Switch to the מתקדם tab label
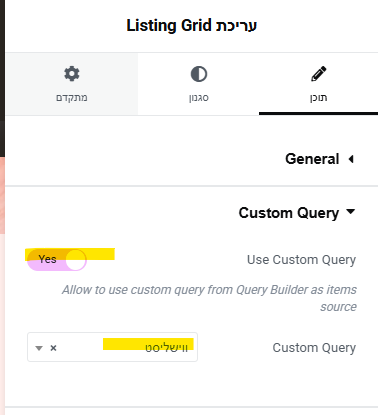 [72, 98]
